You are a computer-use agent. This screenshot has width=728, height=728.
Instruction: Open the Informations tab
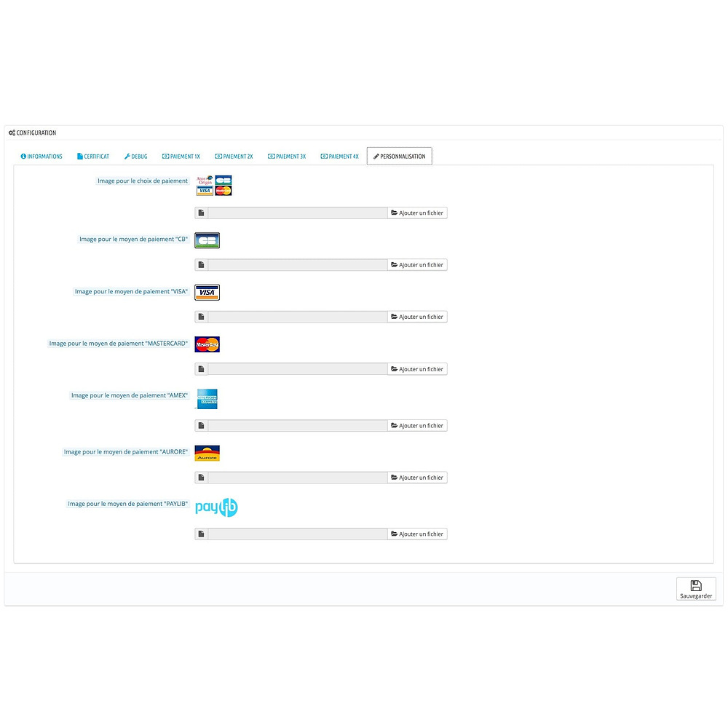point(41,157)
